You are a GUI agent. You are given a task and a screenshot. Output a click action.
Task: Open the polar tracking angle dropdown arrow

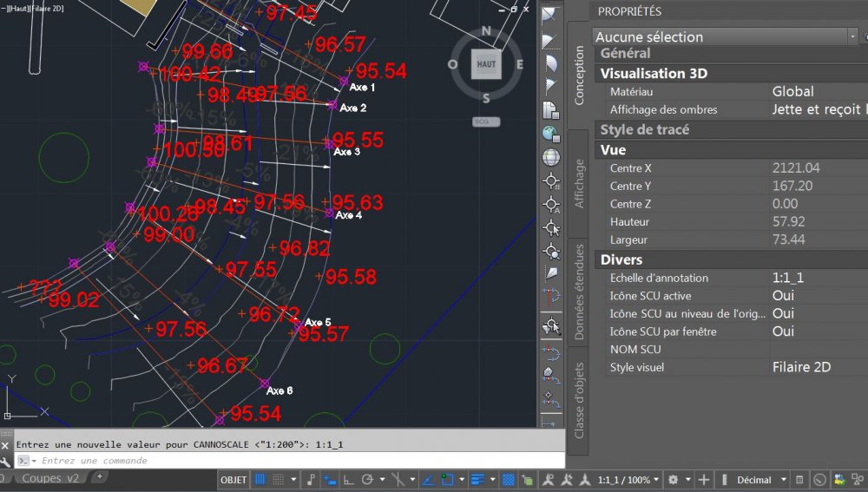(x=382, y=480)
